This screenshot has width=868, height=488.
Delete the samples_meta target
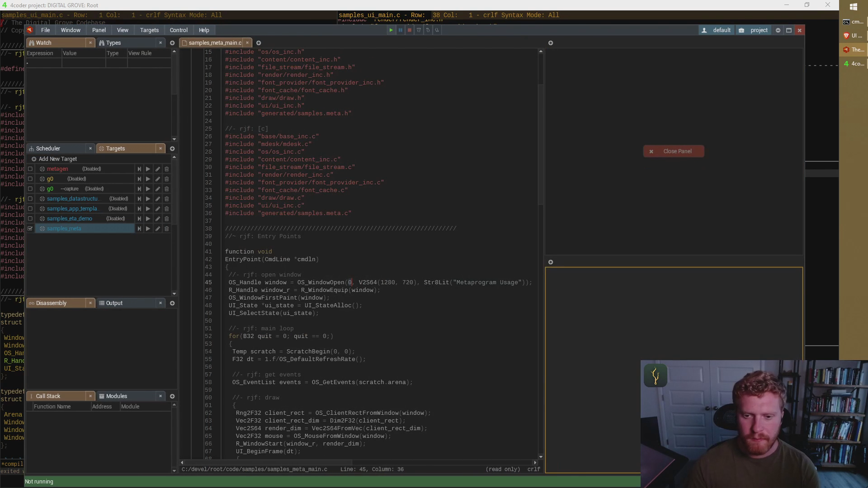coord(166,229)
